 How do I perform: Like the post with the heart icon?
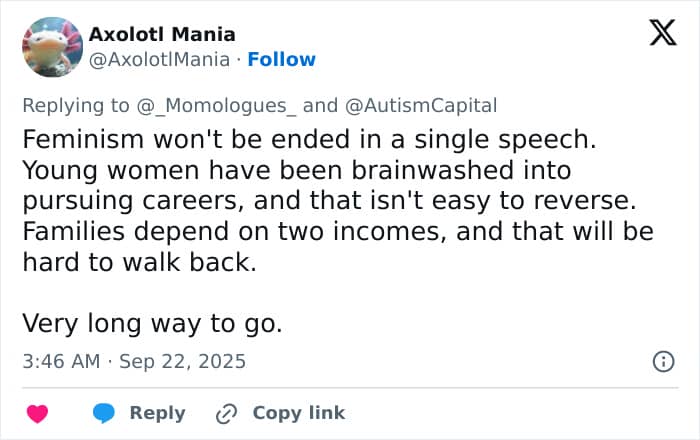(37, 413)
